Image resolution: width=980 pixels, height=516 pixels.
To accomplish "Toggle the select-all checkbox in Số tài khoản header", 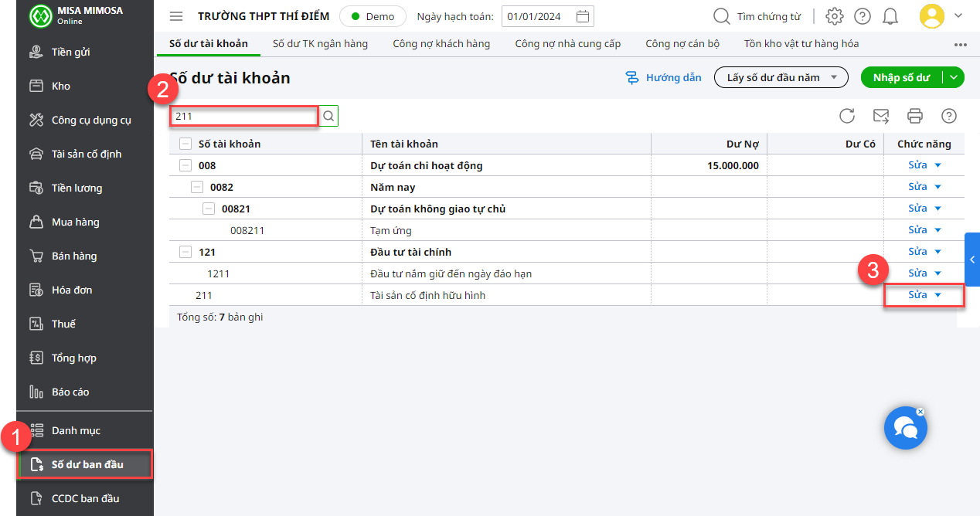I will coord(185,144).
